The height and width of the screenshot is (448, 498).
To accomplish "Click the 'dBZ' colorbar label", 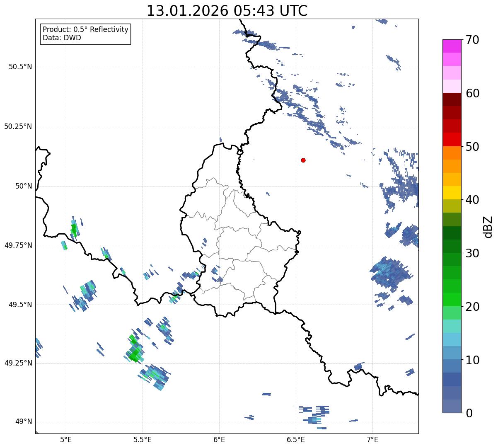I will pos(488,226).
